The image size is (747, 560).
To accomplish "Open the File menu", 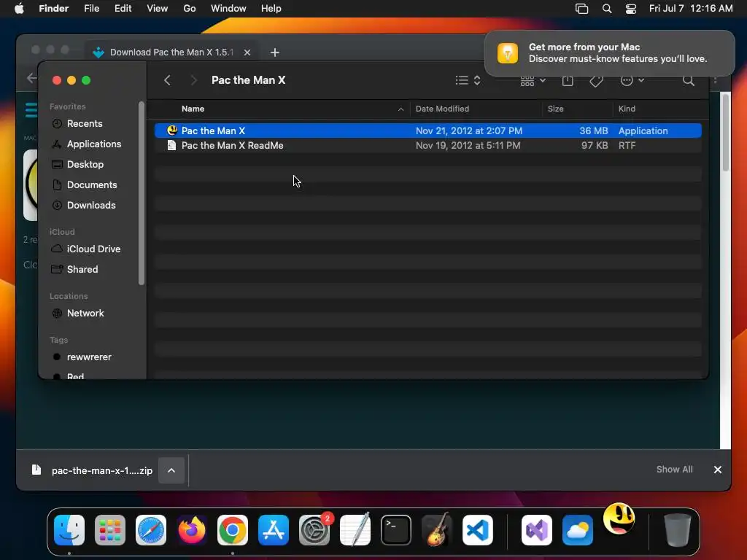I will coord(91,9).
